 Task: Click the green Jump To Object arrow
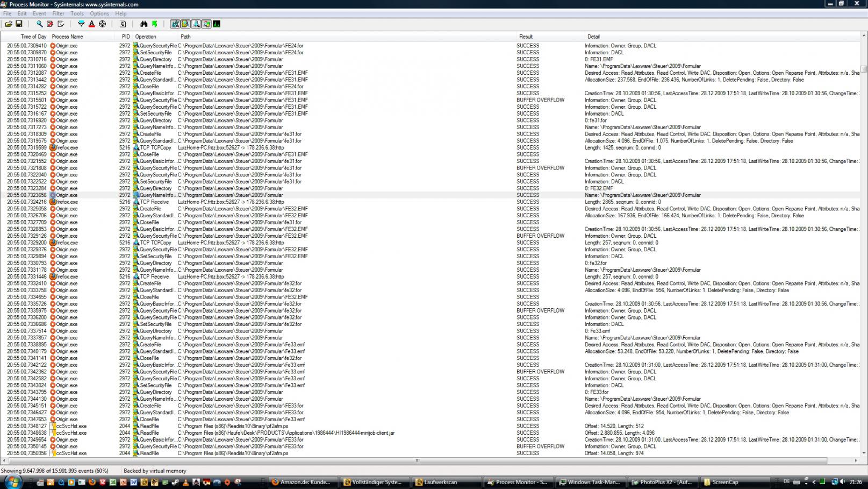(155, 24)
